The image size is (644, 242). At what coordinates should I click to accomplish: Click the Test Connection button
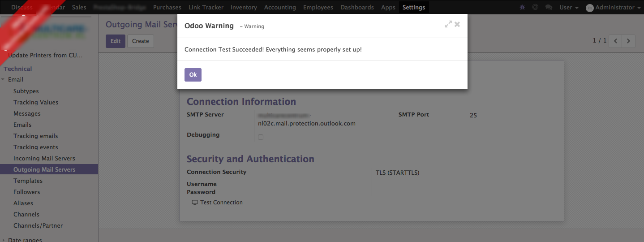point(217,203)
